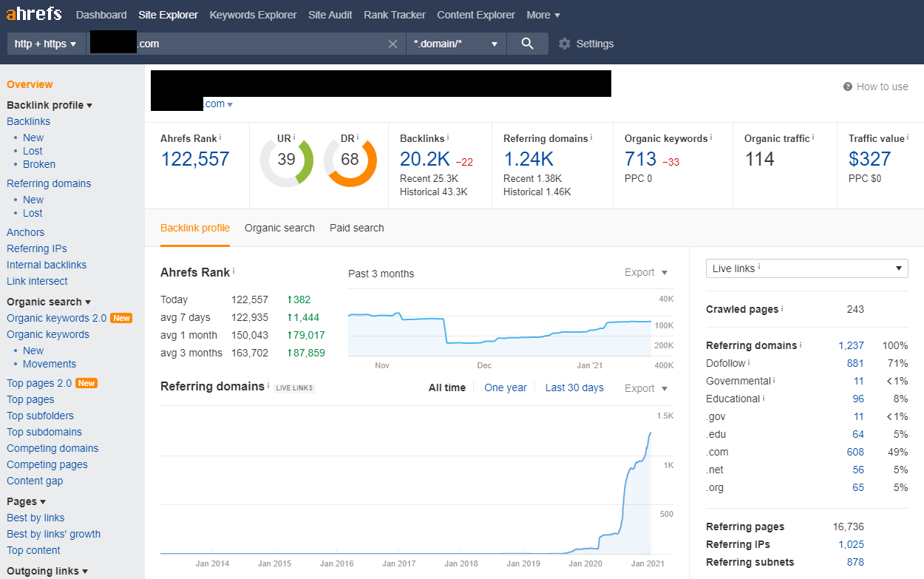924x579 pixels.
Task: Open protocol dropdown http + https
Action: (46, 44)
